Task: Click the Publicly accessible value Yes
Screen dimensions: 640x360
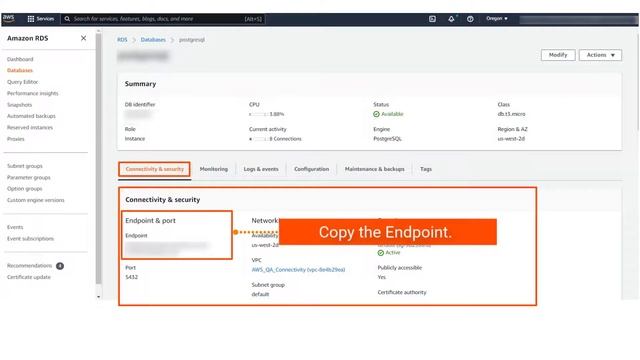Action: point(381,277)
